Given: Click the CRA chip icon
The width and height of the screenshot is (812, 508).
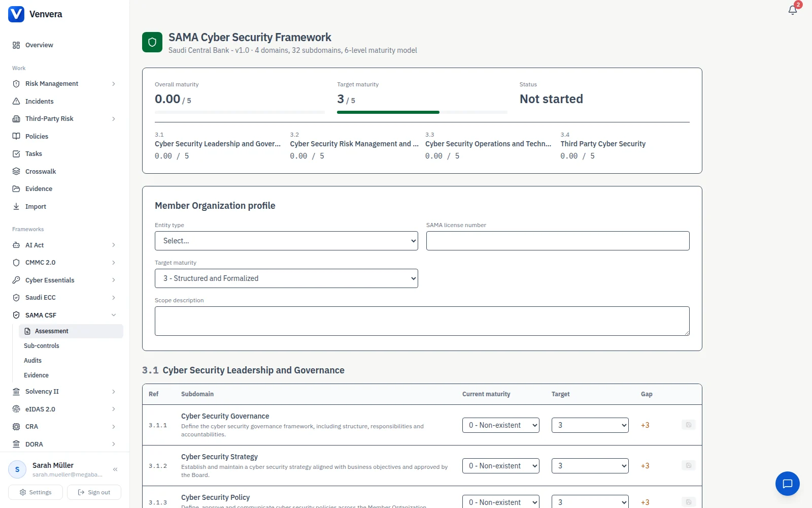Looking at the screenshot, I should point(16,427).
